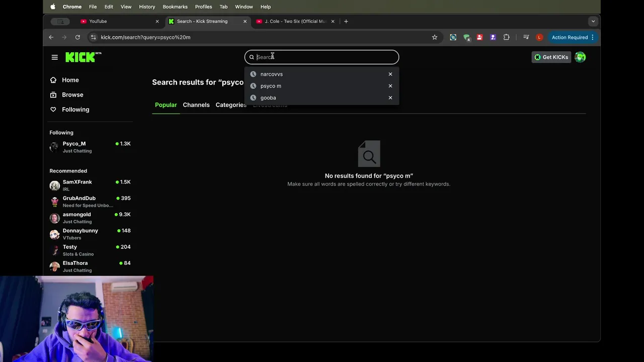Image resolution: width=644 pixels, height=362 pixels.
Task: Remove narcovvs from search history
Action: coord(390,74)
